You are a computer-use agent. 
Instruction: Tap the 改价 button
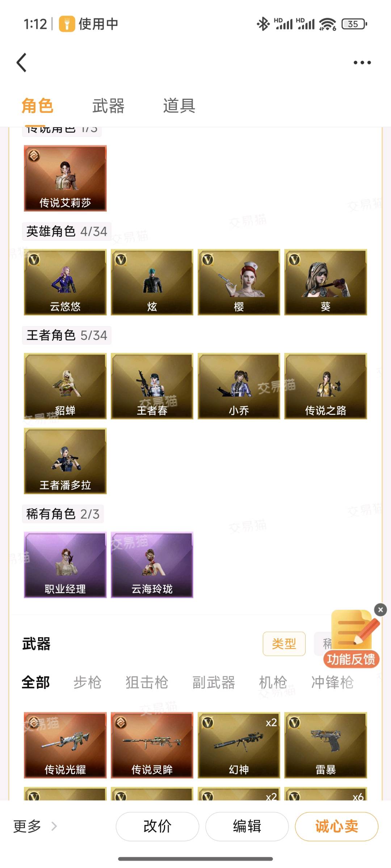click(157, 826)
